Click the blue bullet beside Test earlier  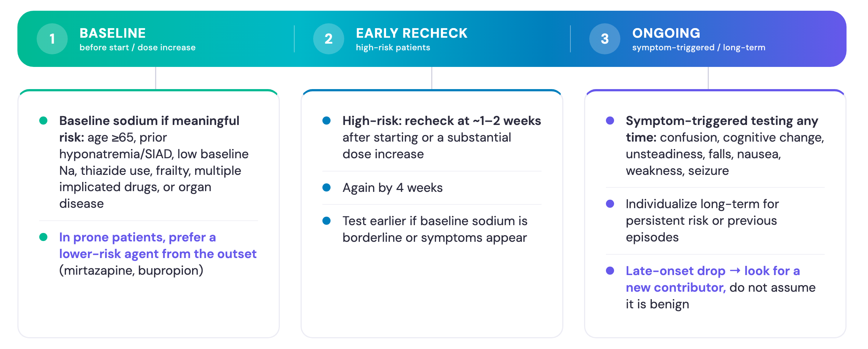coord(326,221)
